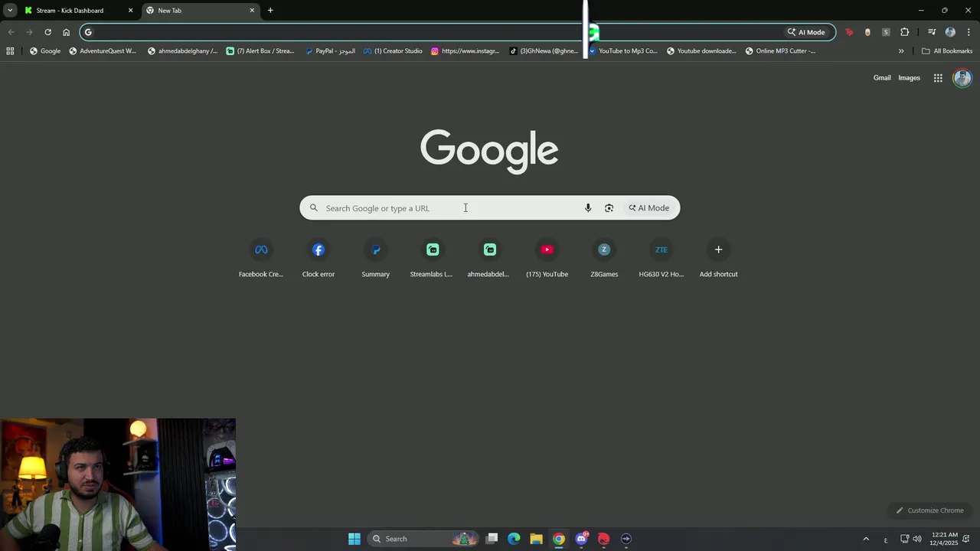The height and width of the screenshot is (551, 980).
Task: Open AdventureQuest W... bookmark
Action: point(103,51)
